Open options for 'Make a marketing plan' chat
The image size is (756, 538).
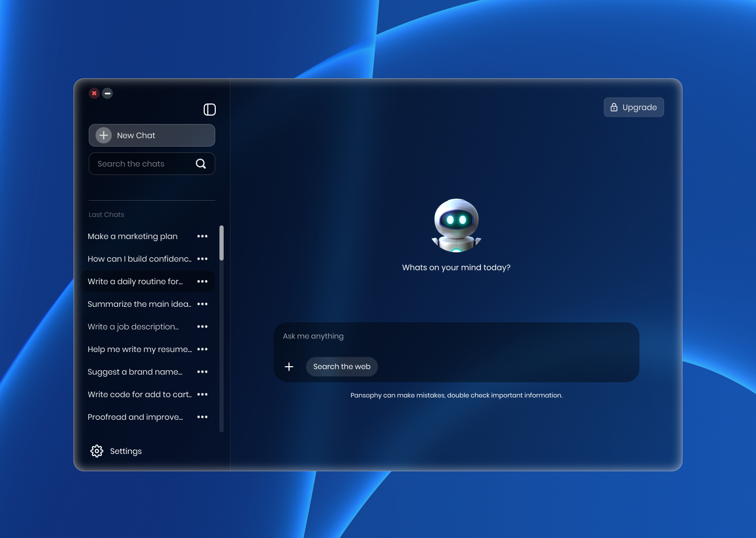(x=203, y=236)
